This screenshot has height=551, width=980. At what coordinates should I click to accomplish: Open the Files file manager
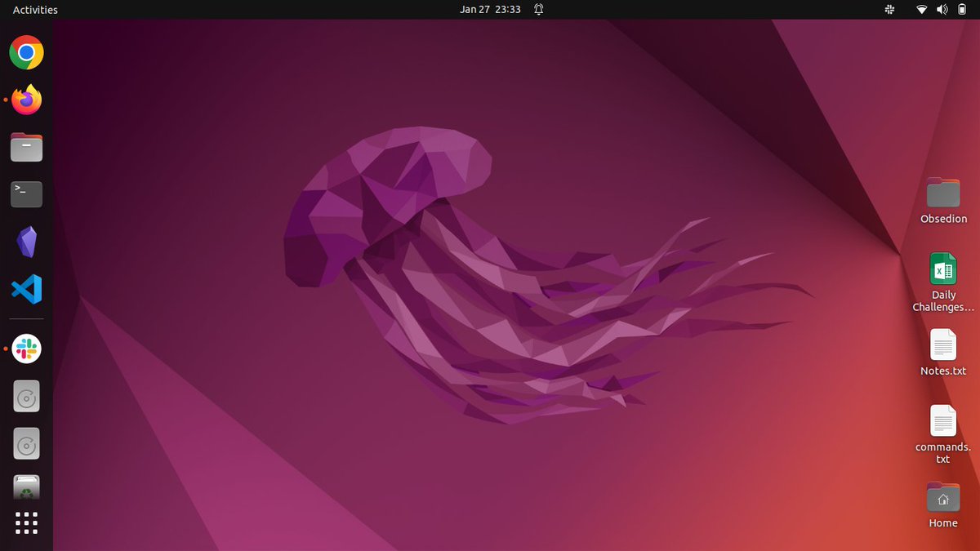[26, 147]
